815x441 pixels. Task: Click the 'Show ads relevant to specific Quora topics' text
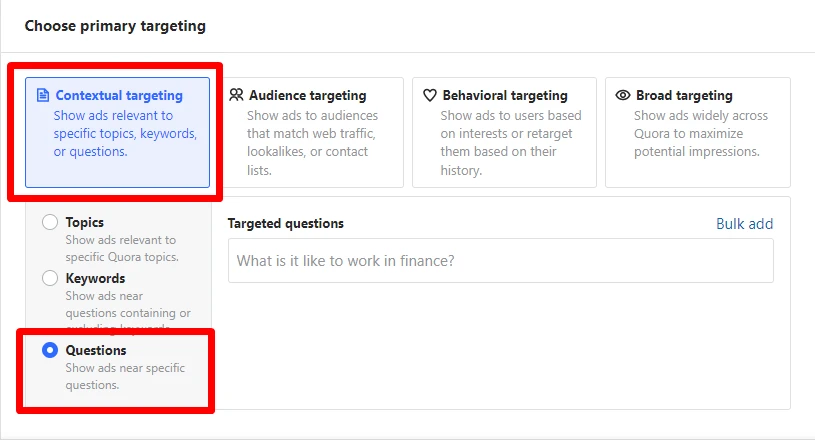click(x=122, y=248)
